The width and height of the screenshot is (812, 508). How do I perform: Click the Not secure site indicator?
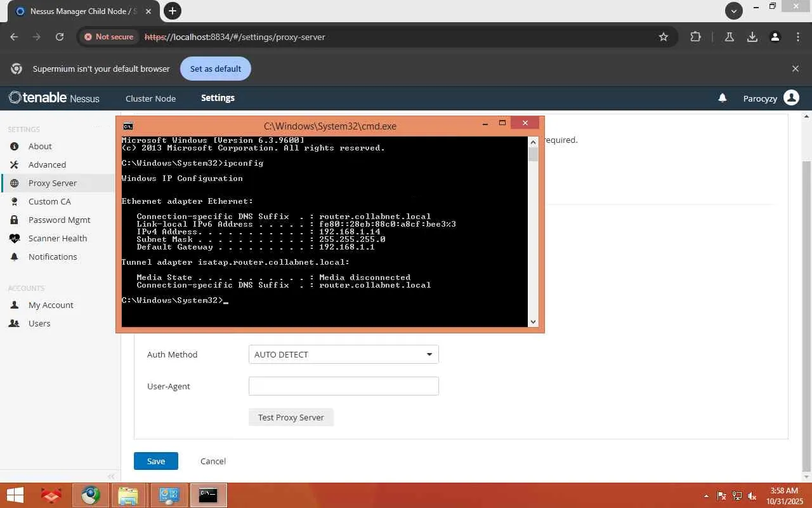tap(108, 37)
